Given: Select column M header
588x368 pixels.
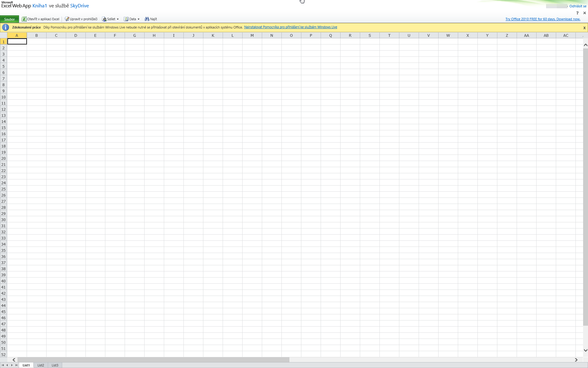Looking at the screenshot, I should [x=252, y=36].
